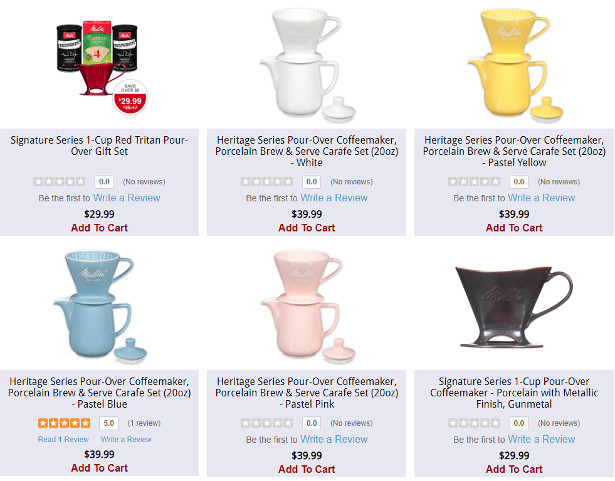Viewport: 615px width, 481px height.
Task: Add the Red Tritan Gift Set to cart
Action: click(x=99, y=228)
